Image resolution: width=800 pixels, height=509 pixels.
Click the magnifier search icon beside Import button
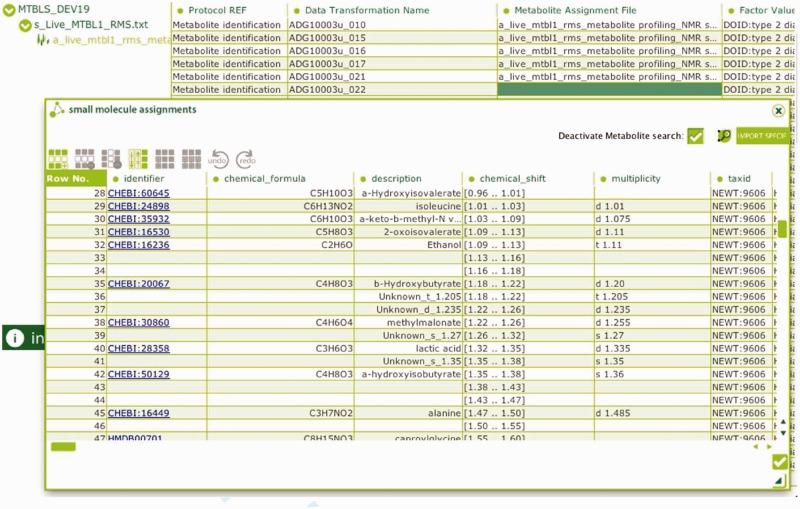click(x=723, y=136)
